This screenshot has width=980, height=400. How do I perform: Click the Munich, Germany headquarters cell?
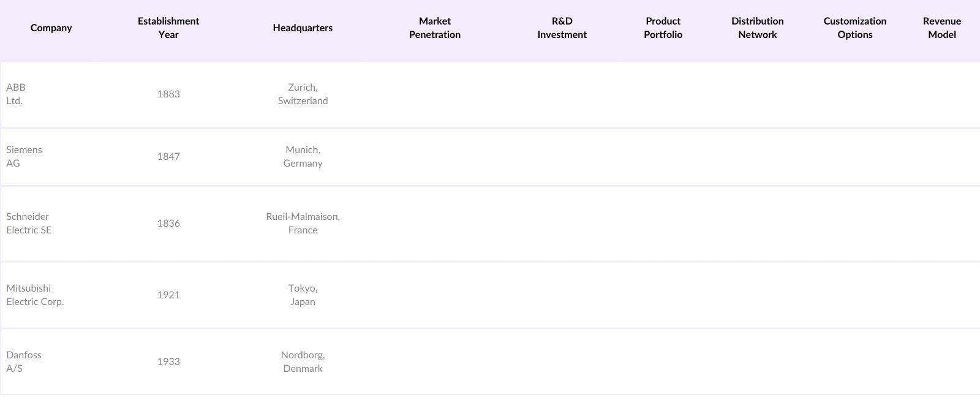tap(303, 156)
